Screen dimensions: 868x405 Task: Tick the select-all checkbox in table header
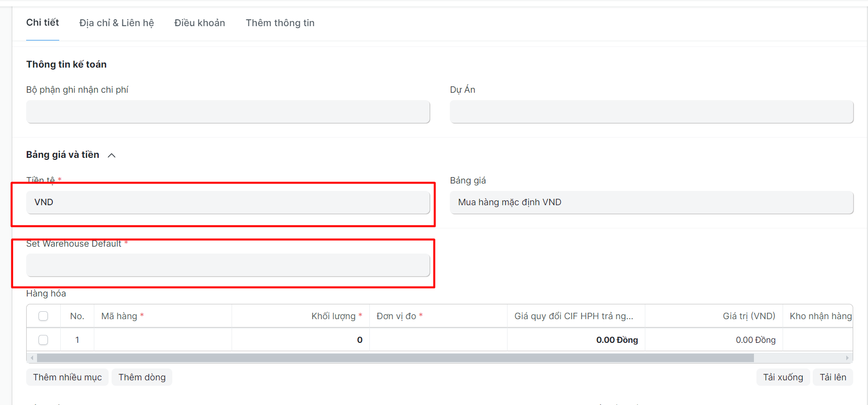point(43,316)
